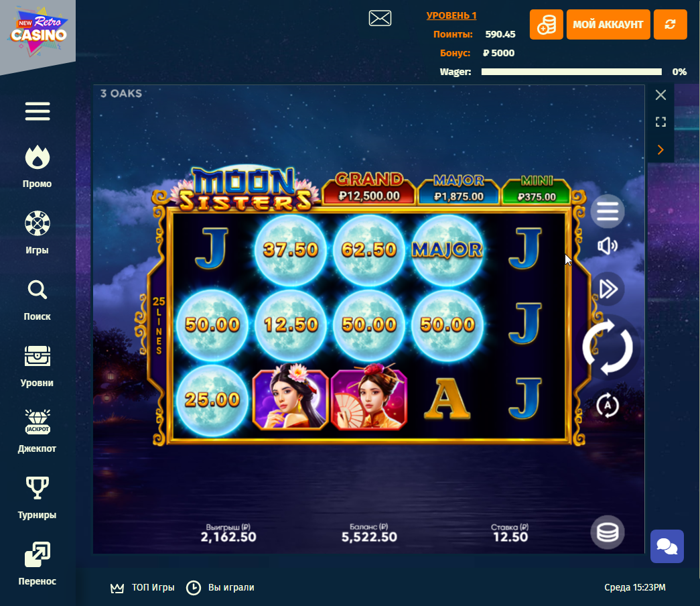Toggle turbo fast-forward spin mode
Viewport: 700px width, 606px height.
pyautogui.click(x=608, y=289)
